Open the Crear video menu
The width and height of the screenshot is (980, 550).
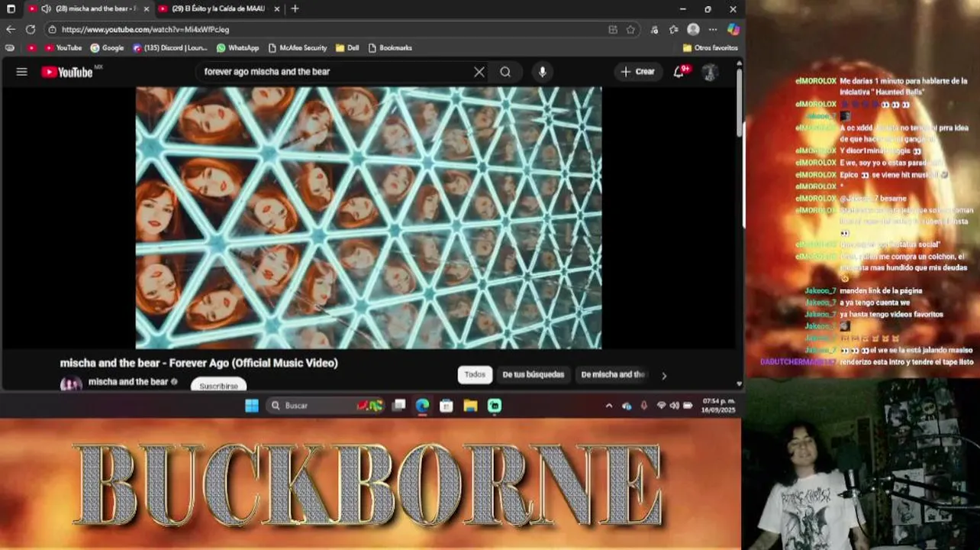pyautogui.click(x=638, y=72)
